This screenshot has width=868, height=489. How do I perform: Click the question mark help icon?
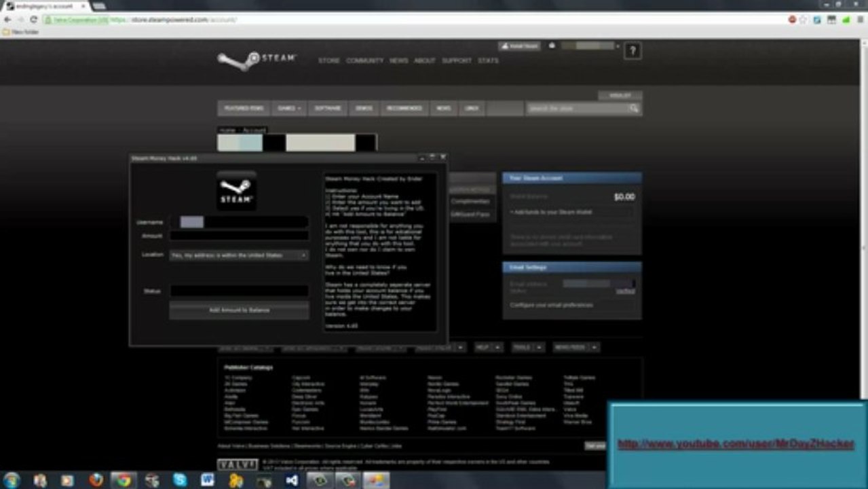pyautogui.click(x=632, y=50)
